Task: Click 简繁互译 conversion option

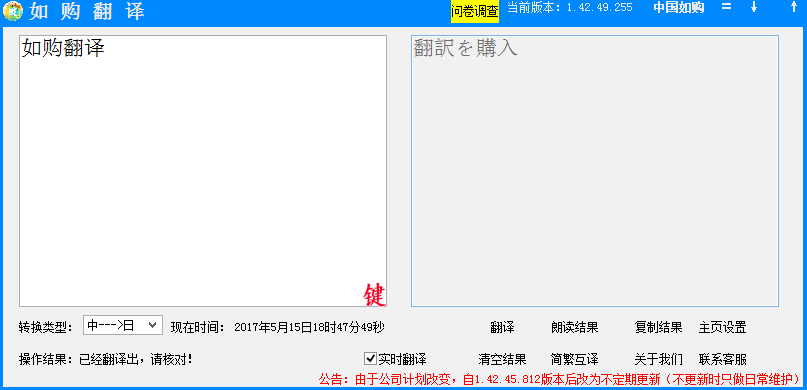Action: pyautogui.click(x=574, y=359)
